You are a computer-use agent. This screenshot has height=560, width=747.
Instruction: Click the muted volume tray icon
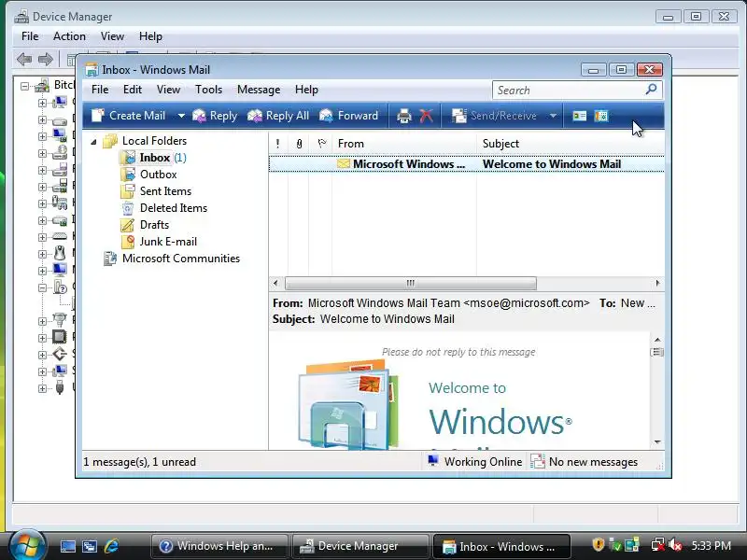click(x=675, y=545)
